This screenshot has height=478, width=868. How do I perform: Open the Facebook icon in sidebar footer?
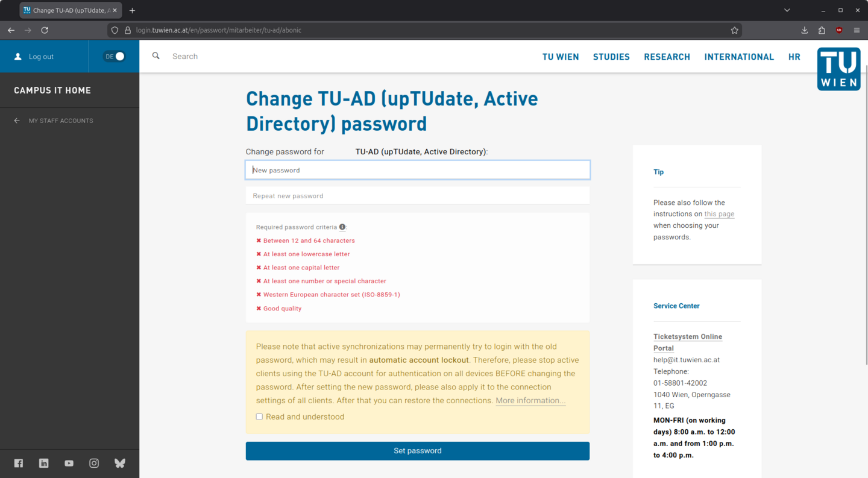click(x=19, y=463)
